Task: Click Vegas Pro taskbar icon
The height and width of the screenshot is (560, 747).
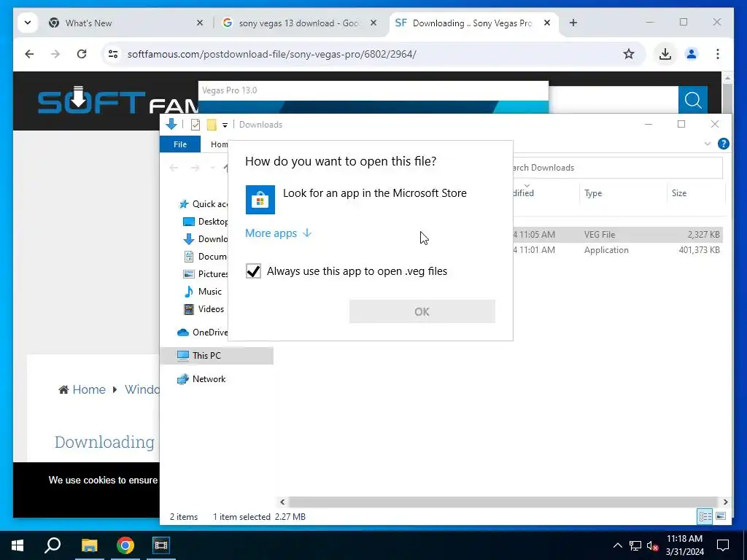Action: tap(161, 545)
